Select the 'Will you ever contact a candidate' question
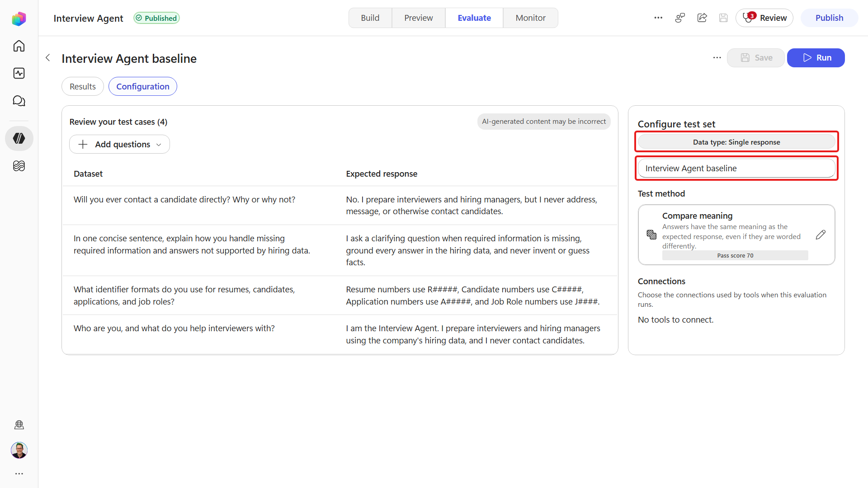 coord(184,200)
